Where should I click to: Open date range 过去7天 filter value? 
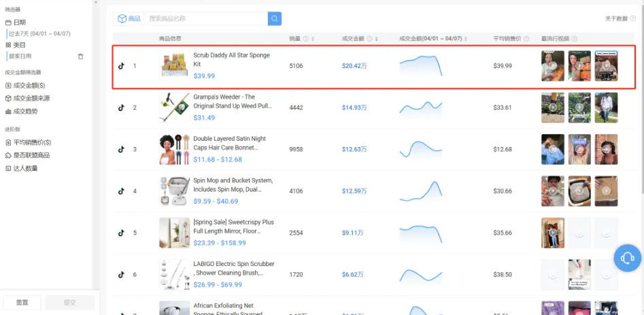[39, 33]
